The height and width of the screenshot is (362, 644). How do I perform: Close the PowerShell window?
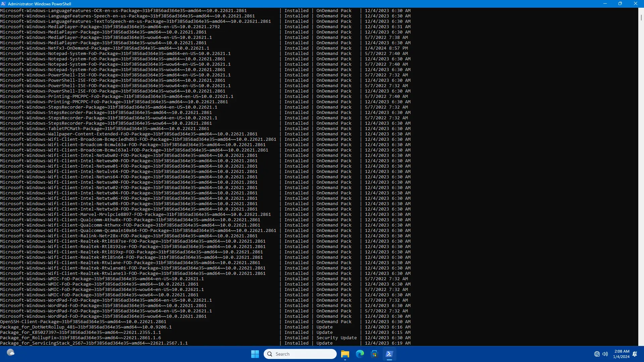point(635,4)
